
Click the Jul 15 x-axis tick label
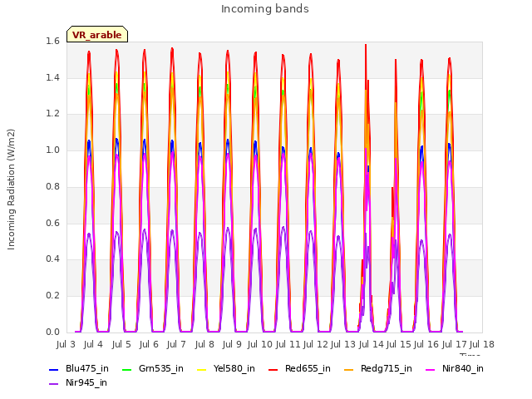pyautogui.click(x=399, y=344)
